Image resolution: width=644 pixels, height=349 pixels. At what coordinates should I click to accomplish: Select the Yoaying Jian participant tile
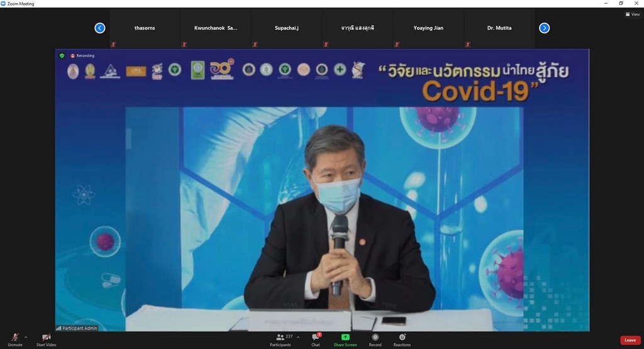coord(428,28)
